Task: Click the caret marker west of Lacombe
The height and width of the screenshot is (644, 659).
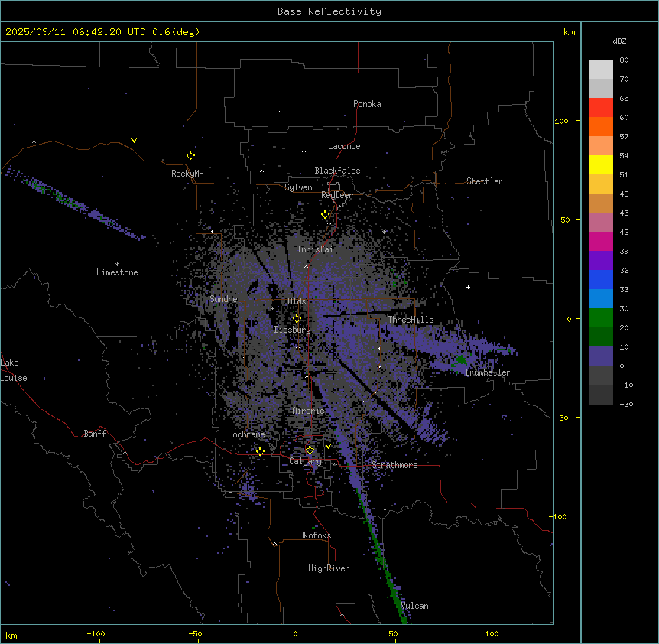Action: coord(304,151)
